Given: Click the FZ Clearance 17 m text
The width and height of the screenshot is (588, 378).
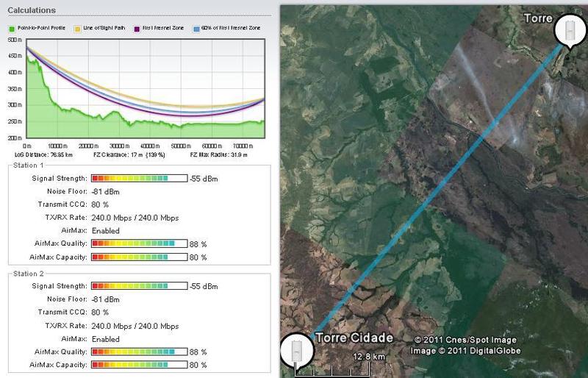Looking at the screenshot, I should point(129,154).
